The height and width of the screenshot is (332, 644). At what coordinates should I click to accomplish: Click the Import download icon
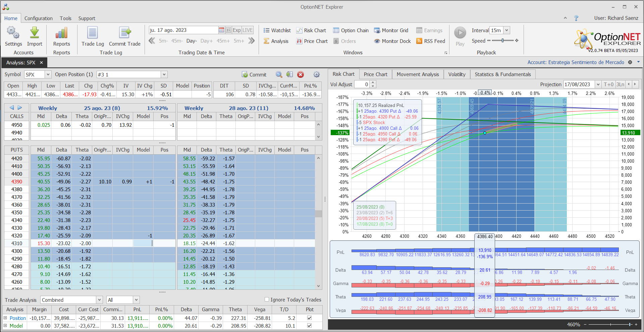[35, 33]
